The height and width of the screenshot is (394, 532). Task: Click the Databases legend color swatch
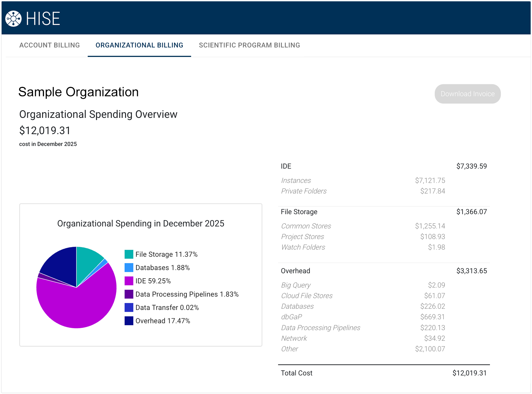[x=129, y=268]
